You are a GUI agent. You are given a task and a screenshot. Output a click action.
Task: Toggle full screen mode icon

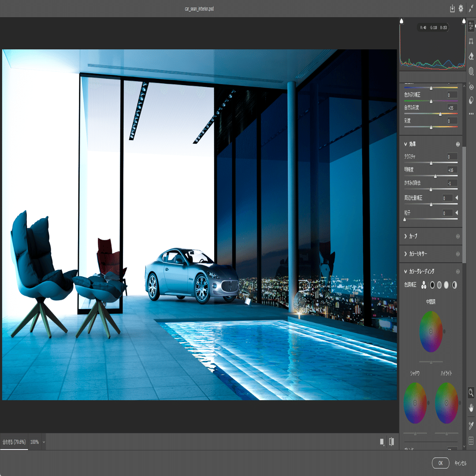tap(472, 8)
